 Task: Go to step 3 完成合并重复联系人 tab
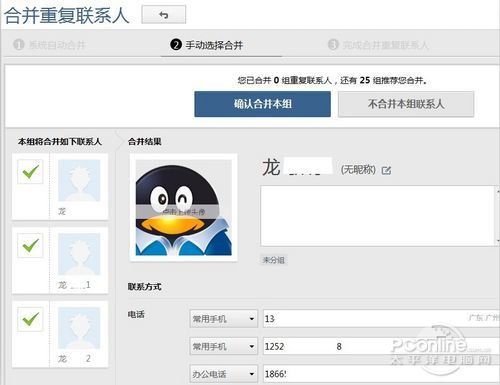[x=378, y=45]
